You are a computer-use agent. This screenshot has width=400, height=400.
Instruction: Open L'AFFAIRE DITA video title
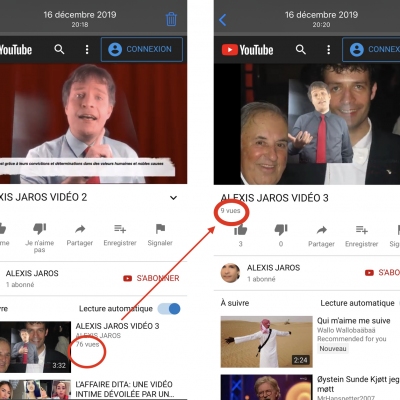125,389
